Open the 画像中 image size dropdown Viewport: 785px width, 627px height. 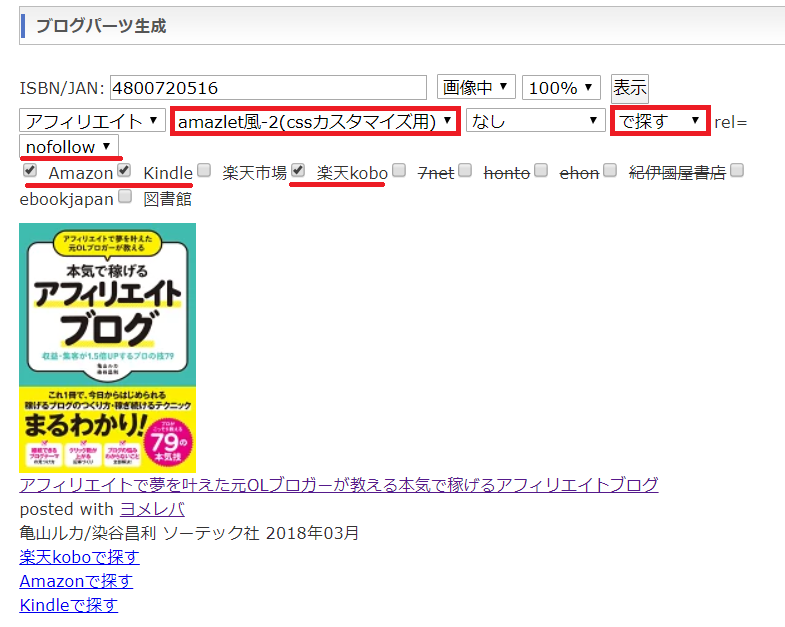tap(476, 88)
